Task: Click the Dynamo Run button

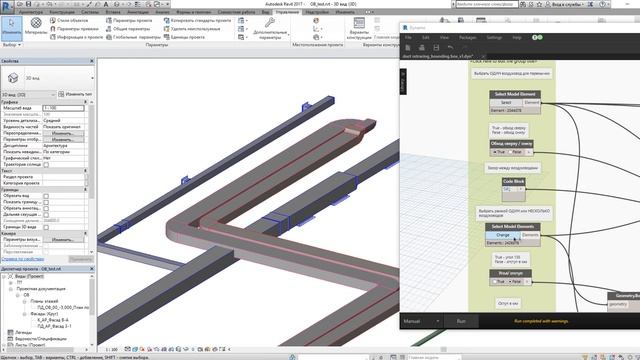Action: tap(461, 321)
